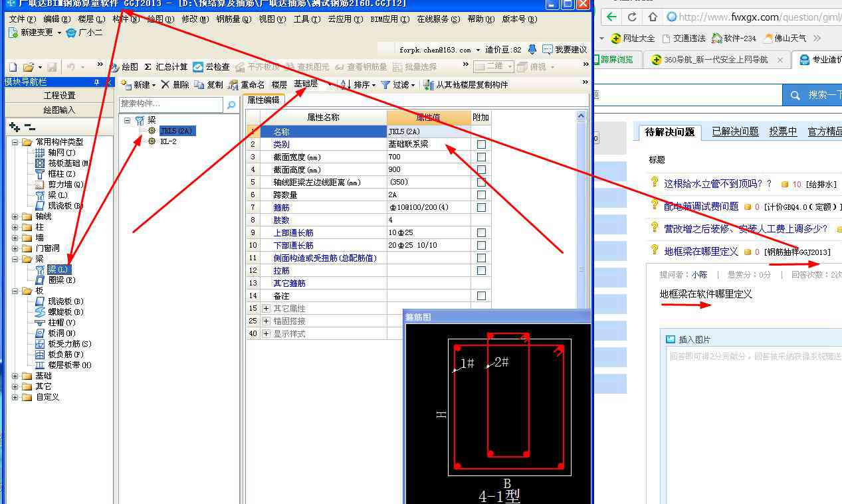This screenshot has width=842, height=504.
Task: Switch to 投票中 tab in browser
Action: click(x=784, y=131)
